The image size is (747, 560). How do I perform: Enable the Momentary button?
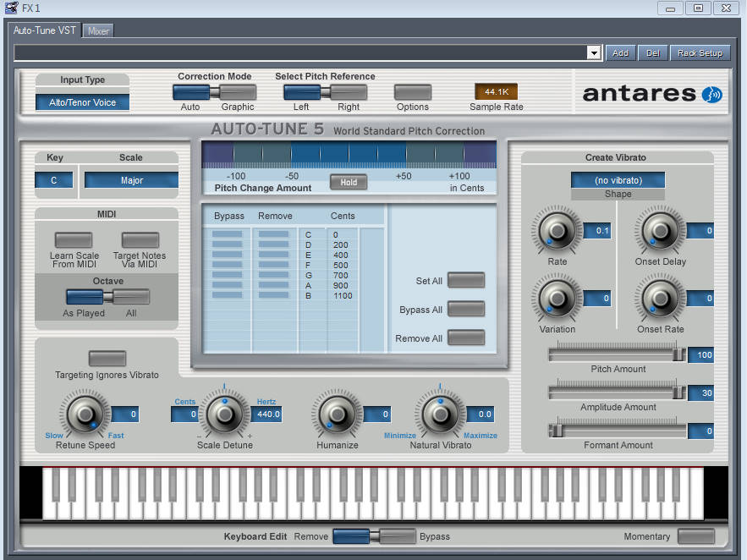pos(696,536)
